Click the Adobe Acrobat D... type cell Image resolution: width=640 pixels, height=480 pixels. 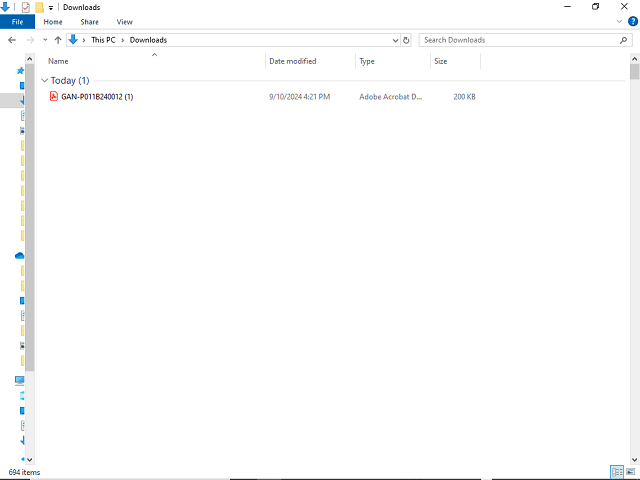[x=390, y=97]
